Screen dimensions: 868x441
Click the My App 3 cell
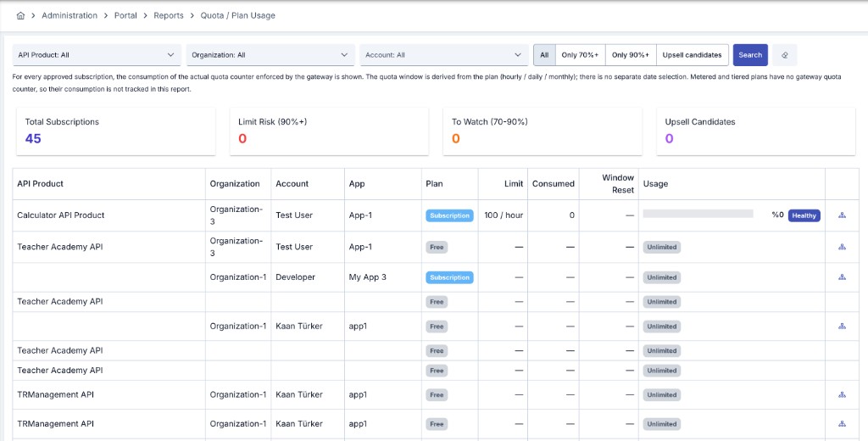pyautogui.click(x=383, y=277)
